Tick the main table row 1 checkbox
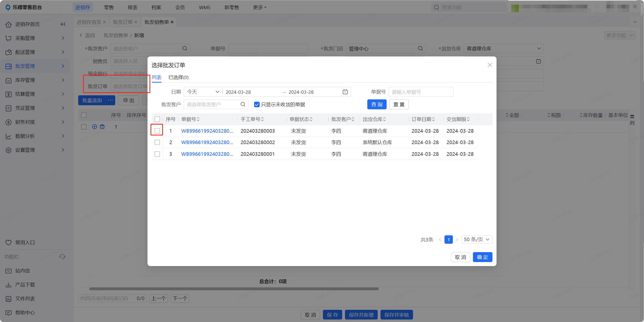The height and width of the screenshot is (322, 644). coord(84,127)
